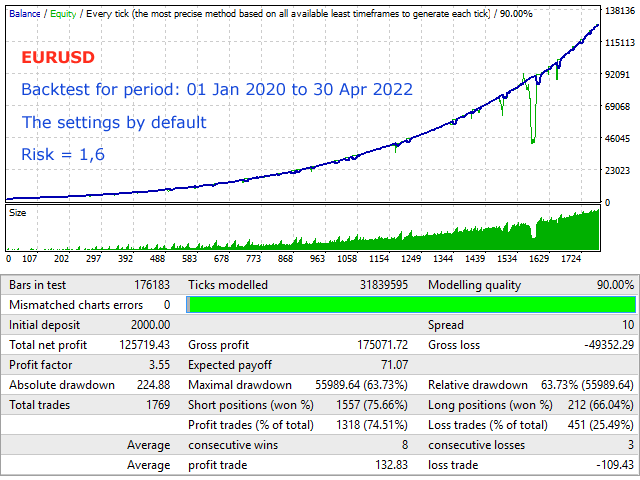Click x-axis label 1724
This screenshot has height=480, width=640.
tap(571, 259)
